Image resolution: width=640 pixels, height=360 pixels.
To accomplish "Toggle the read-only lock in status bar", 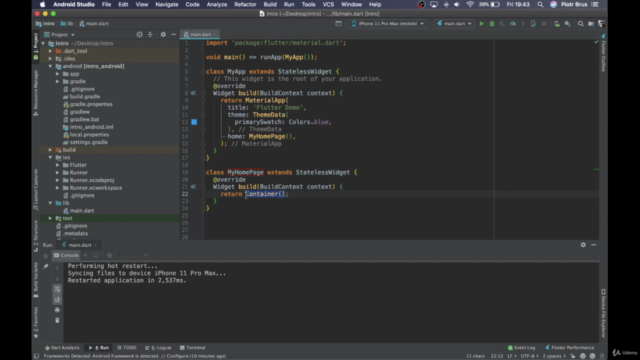I will point(573,356).
